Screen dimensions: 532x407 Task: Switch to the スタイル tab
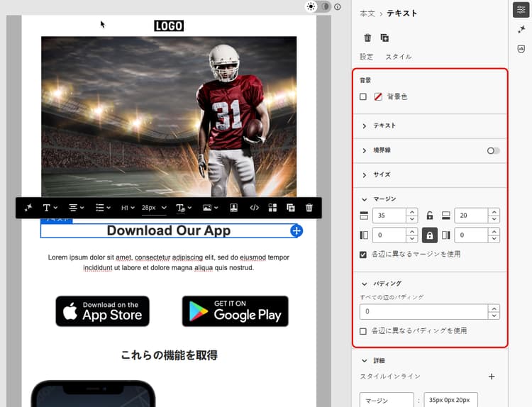pos(399,57)
